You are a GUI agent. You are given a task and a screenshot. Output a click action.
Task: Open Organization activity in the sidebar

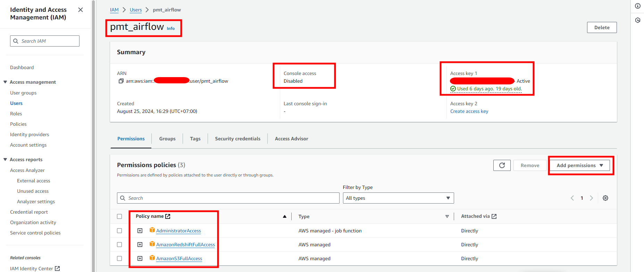(x=33, y=222)
